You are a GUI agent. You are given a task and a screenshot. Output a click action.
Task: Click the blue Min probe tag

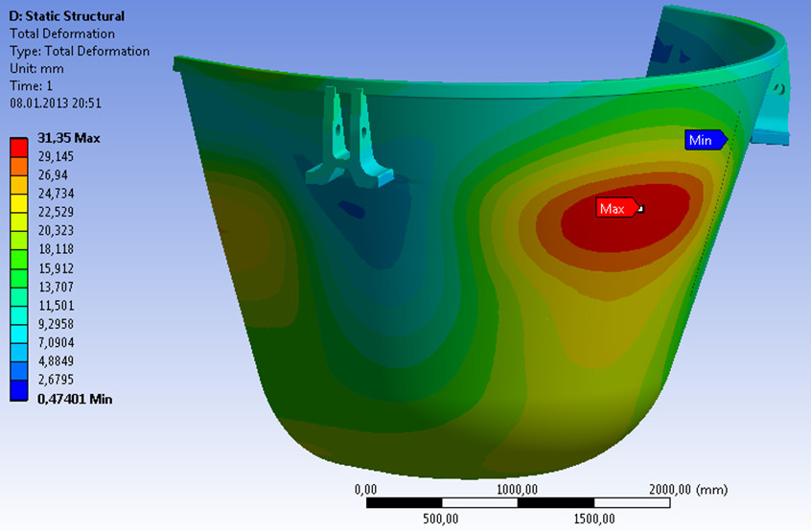pyautogui.click(x=702, y=140)
